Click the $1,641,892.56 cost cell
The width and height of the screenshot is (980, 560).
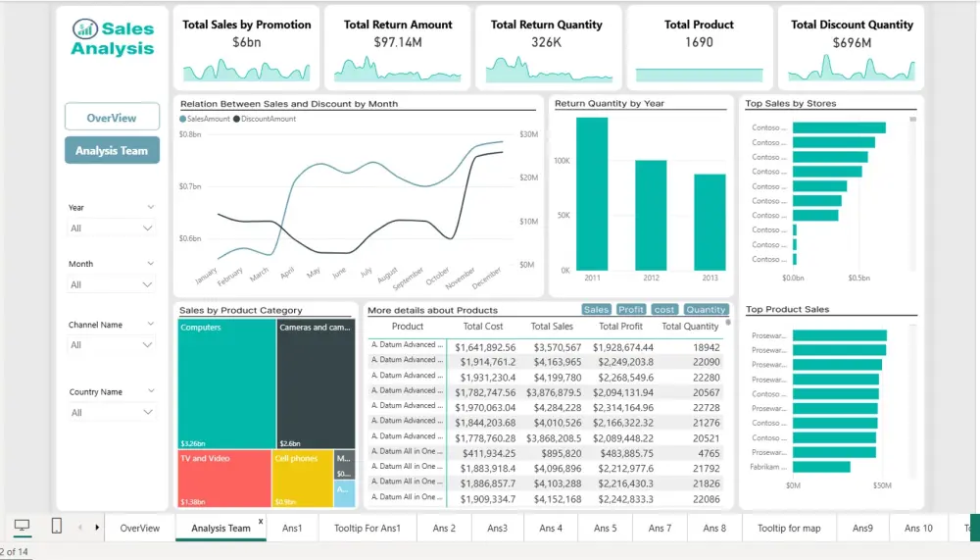coord(485,347)
